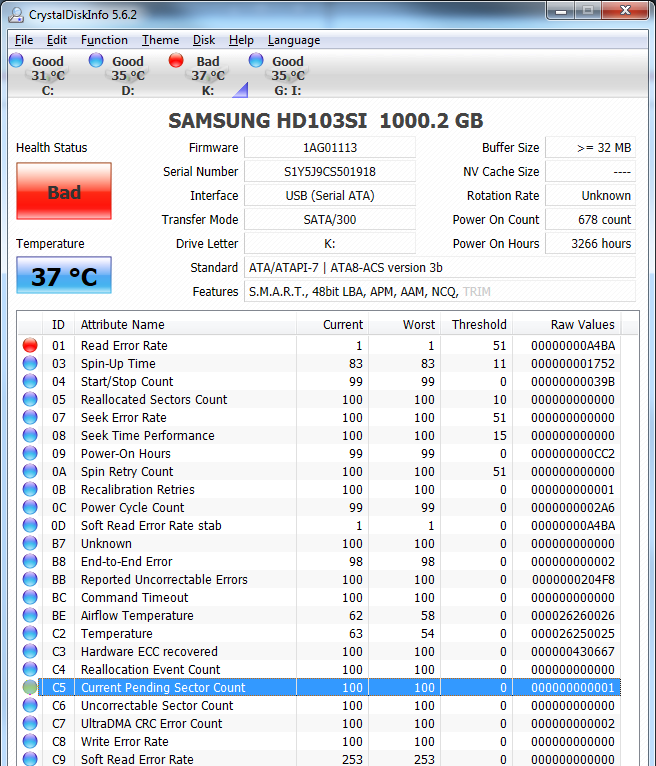656x766 pixels.
Task: Open the Language menu
Action: 294,40
